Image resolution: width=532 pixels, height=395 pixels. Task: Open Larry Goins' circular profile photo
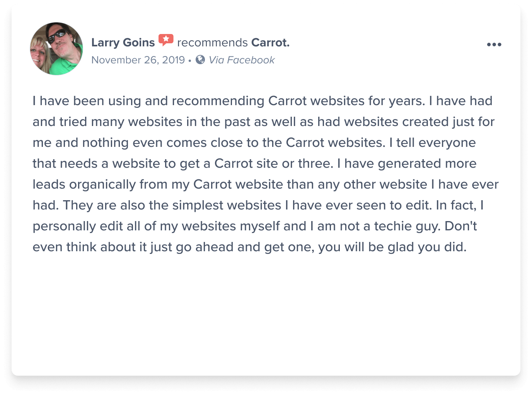[x=56, y=49]
